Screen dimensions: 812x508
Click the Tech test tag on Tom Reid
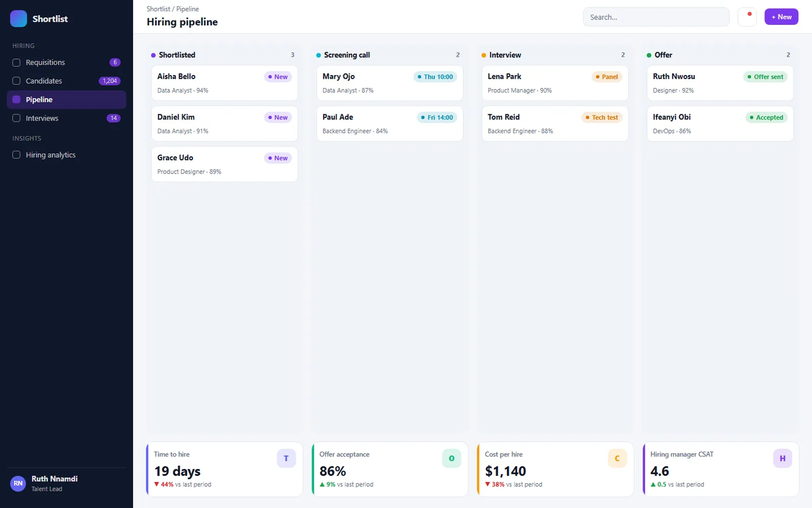click(x=601, y=117)
